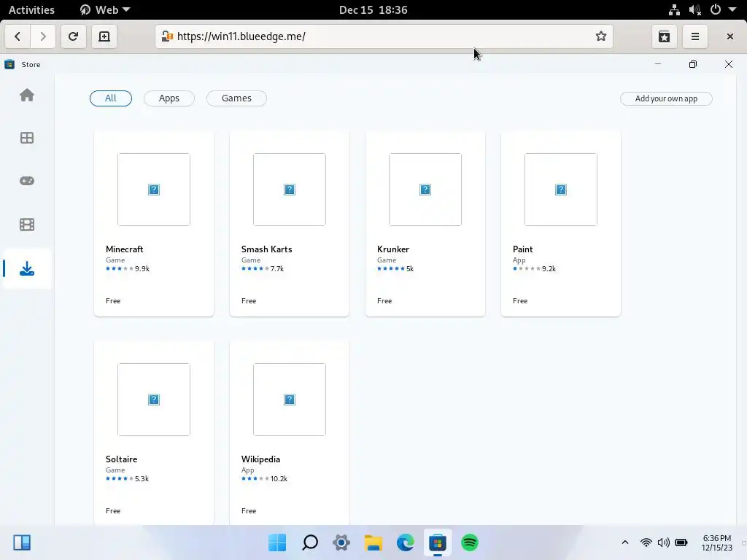
Task: Open taskbar Search
Action: click(x=309, y=542)
